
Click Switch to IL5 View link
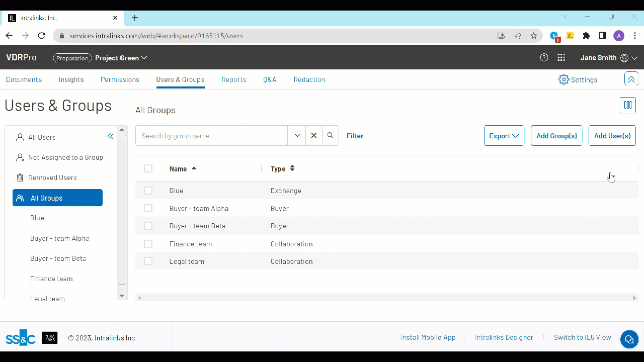coord(582,337)
